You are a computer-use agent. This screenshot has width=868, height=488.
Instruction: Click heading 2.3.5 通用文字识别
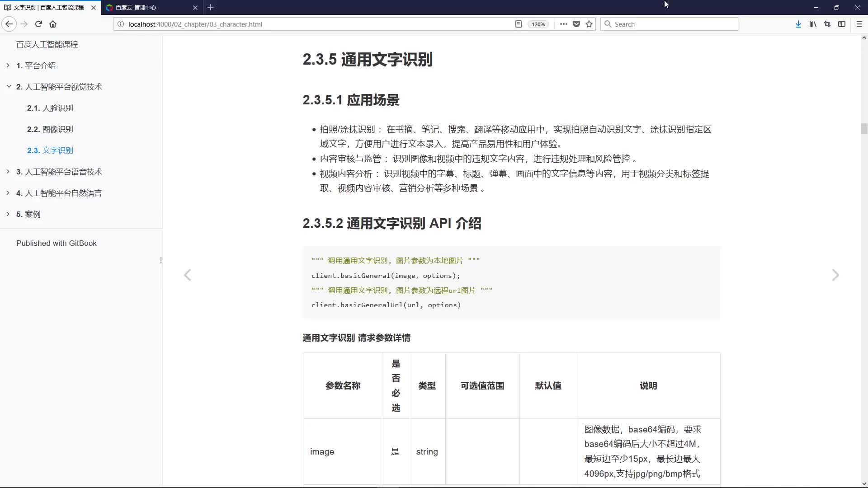368,59
